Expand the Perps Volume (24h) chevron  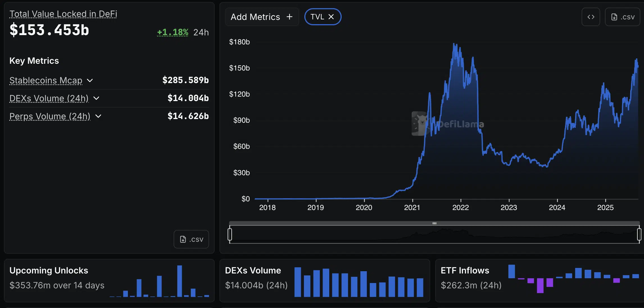coord(98,116)
